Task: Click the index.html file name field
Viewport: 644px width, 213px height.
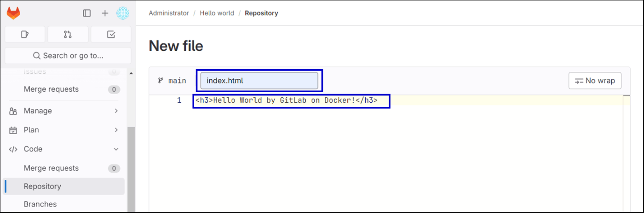Action: coord(259,81)
